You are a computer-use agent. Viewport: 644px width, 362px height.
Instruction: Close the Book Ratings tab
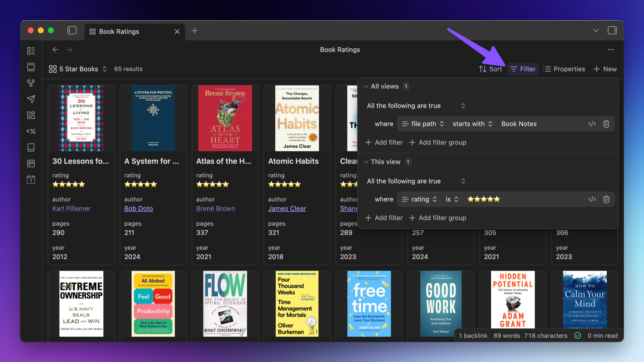click(x=177, y=32)
